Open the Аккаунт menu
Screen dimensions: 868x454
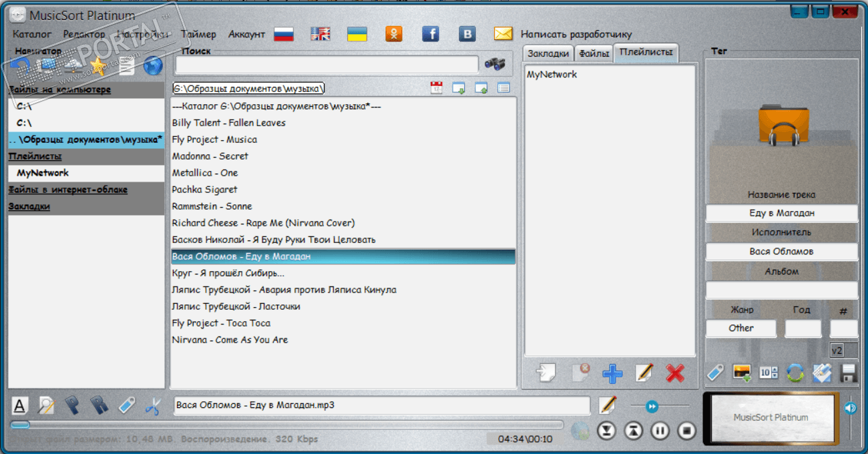click(246, 34)
